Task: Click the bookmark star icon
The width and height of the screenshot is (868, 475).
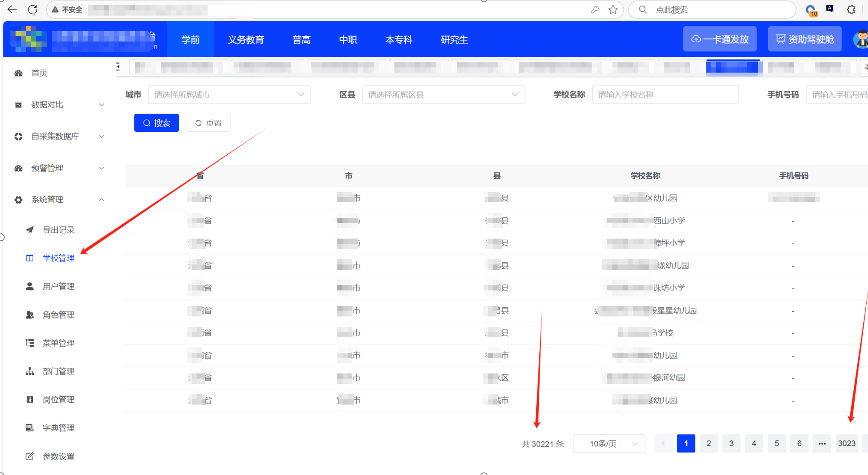Action: (x=613, y=10)
